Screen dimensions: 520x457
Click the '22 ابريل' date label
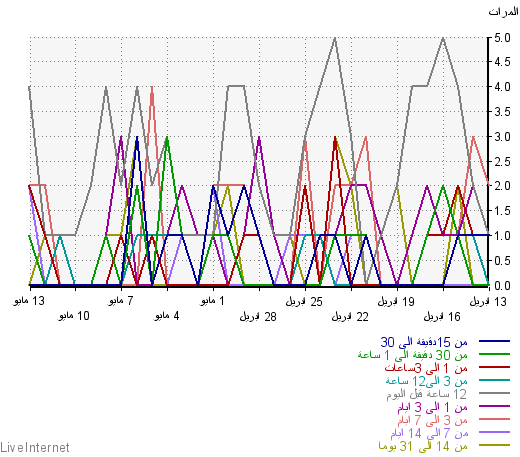(x=350, y=317)
